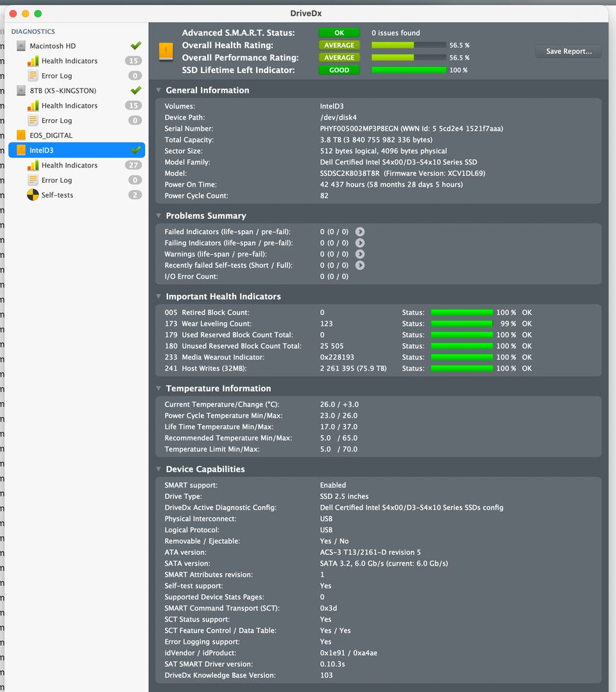The image size is (616, 692).
Task: Click the 27 badge for IntelD3 Health Indicators
Action: coord(133,165)
